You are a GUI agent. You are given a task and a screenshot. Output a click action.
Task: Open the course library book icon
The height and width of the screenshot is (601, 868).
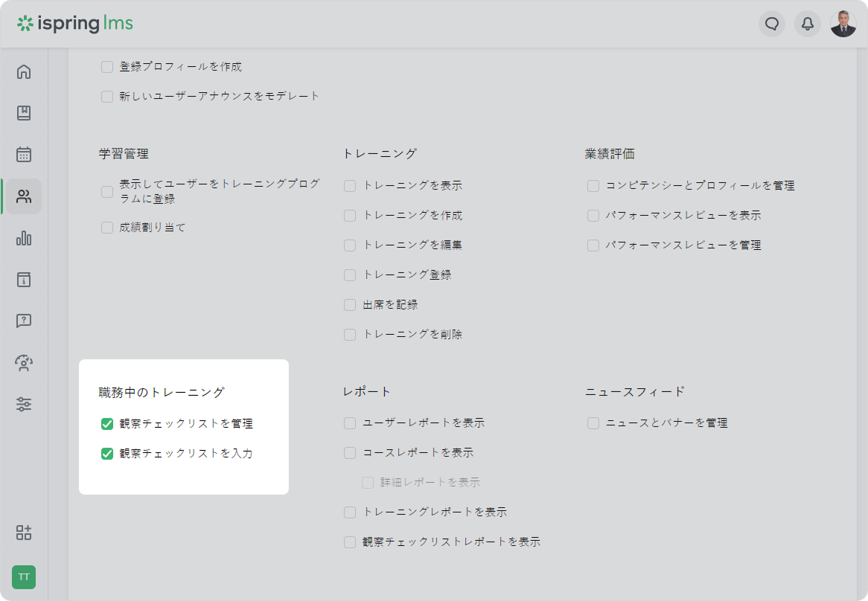click(x=24, y=113)
